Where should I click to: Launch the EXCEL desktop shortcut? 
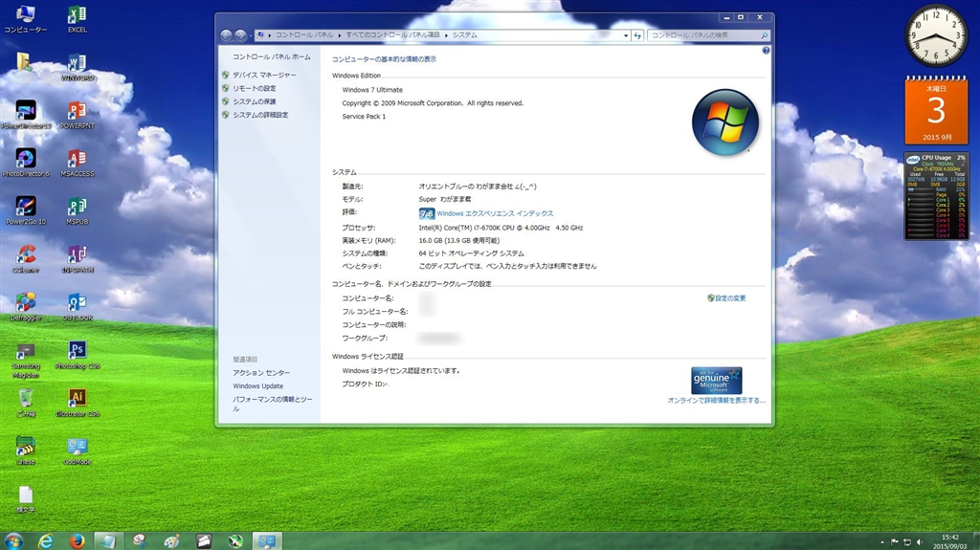(x=77, y=19)
